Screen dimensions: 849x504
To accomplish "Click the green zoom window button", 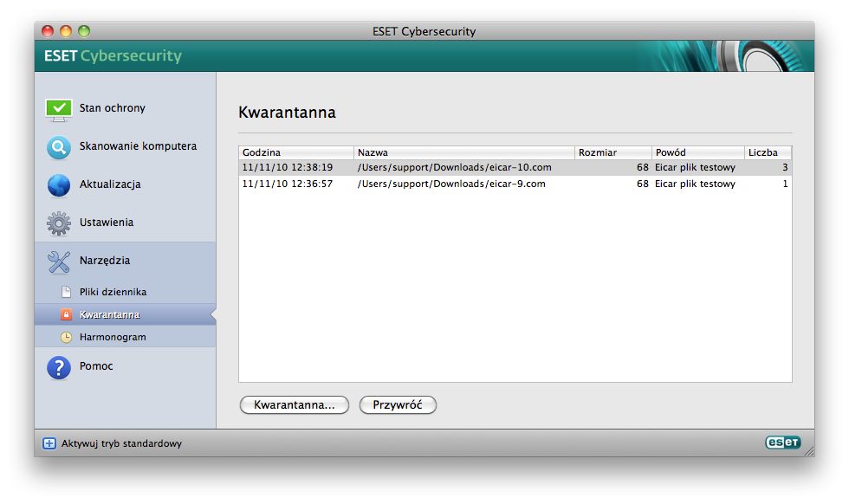I will [84, 31].
